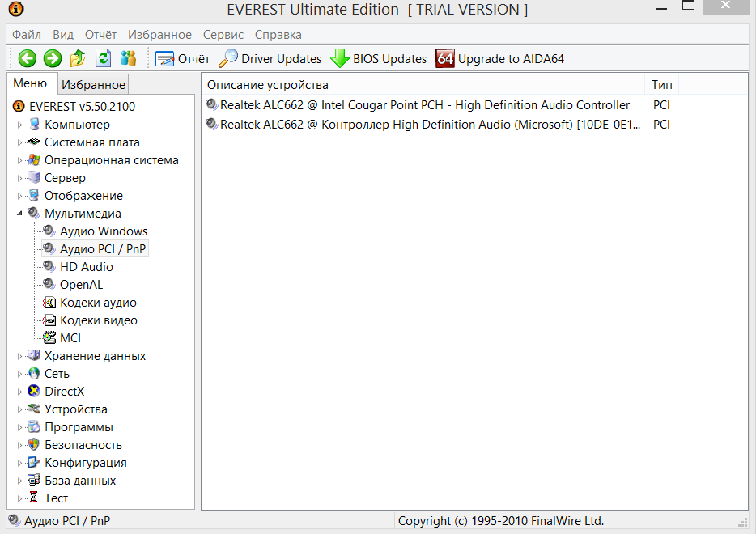Select the Безопасность shield icon
Screen dimensions: 756x534
point(34,444)
